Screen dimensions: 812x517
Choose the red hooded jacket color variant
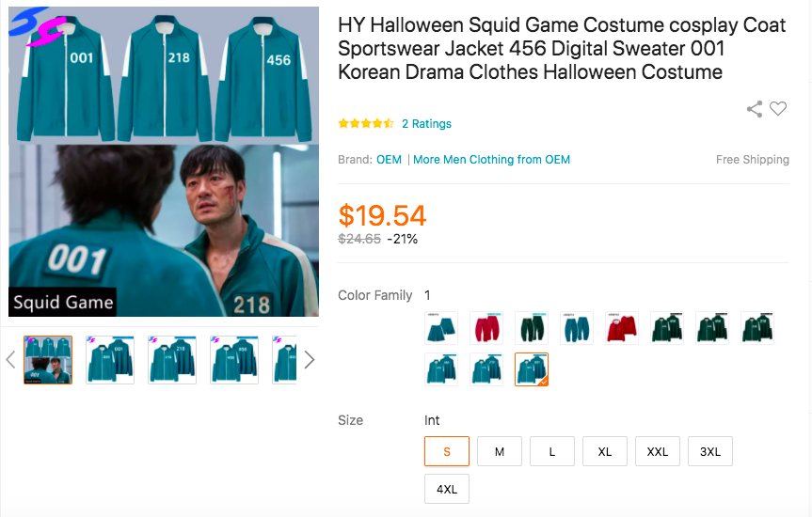pyautogui.click(x=622, y=328)
